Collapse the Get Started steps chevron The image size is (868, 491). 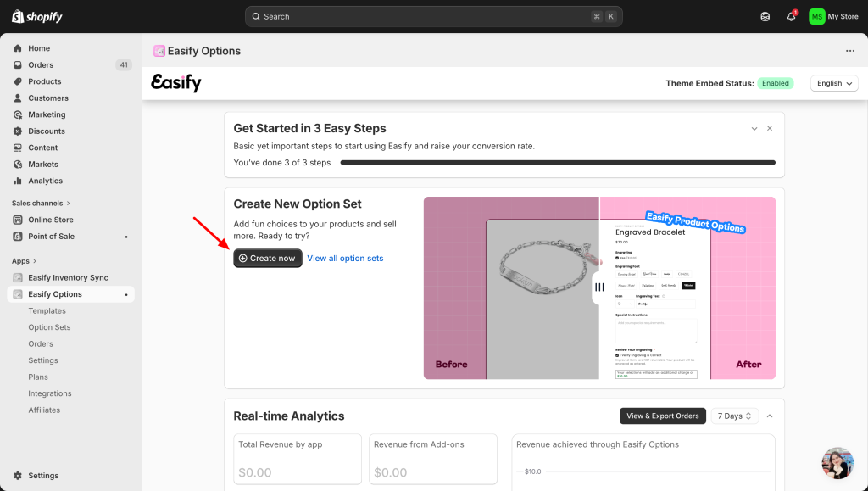tap(754, 129)
